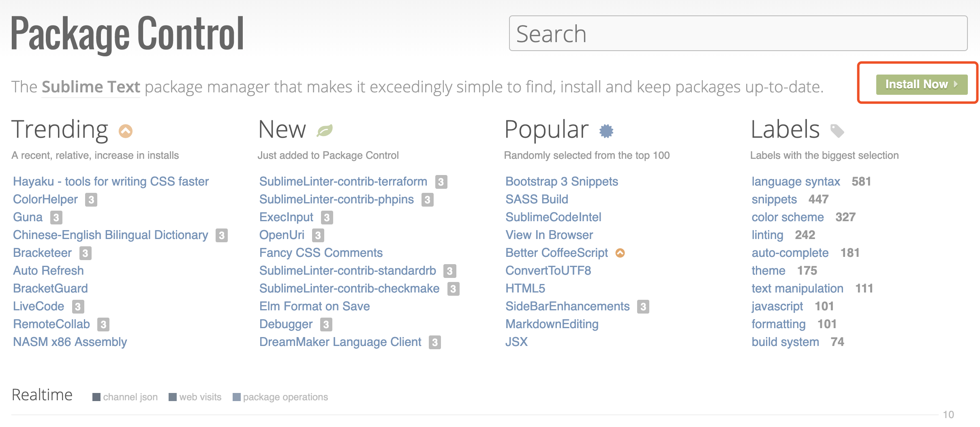Click the orange Trending arrow icon
Screen dimensions: 980x427
click(126, 131)
